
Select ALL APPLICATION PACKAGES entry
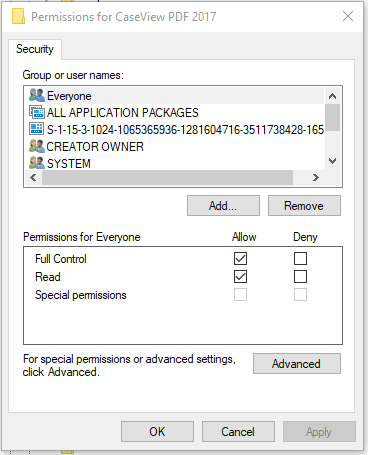pyautogui.click(x=174, y=113)
